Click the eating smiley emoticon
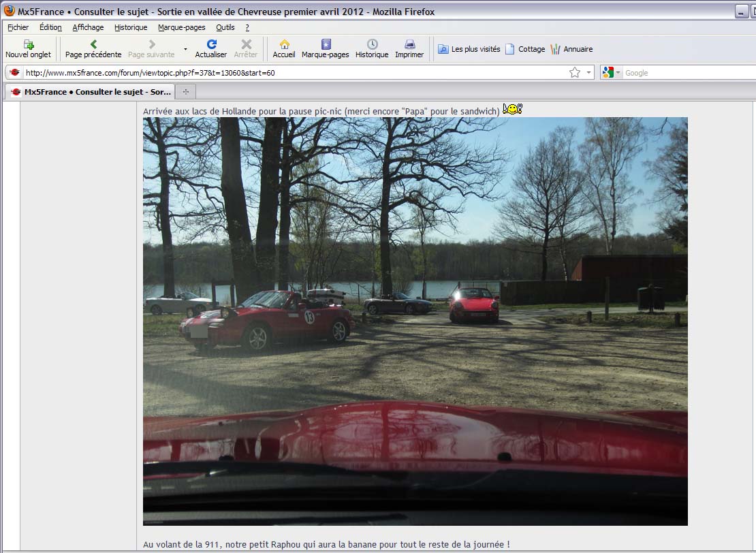 [x=512, y=109]
